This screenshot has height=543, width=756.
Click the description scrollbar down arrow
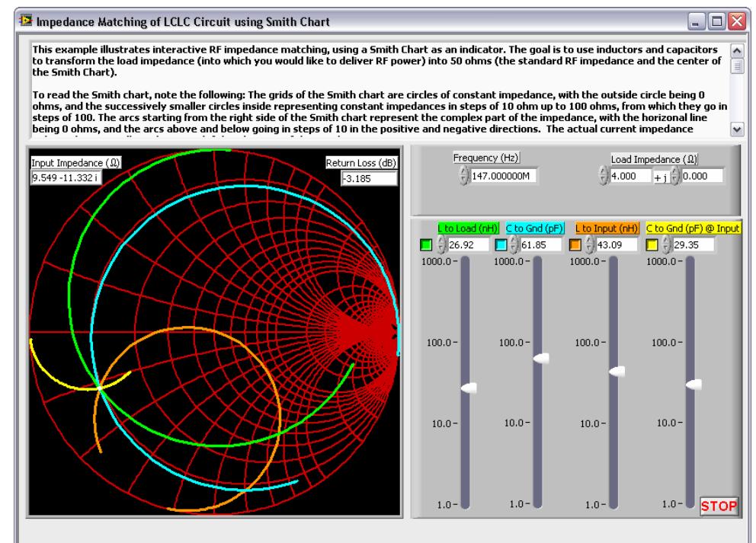pos(737,129)
